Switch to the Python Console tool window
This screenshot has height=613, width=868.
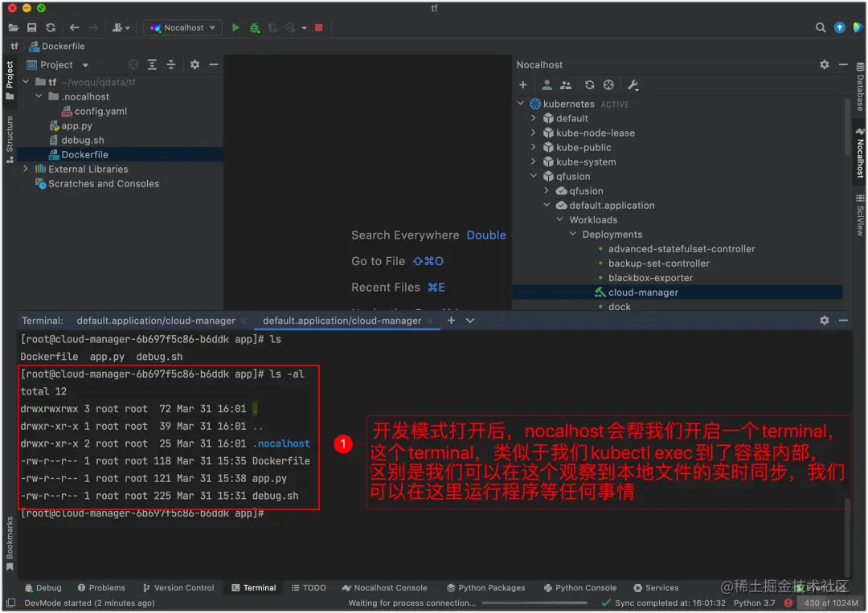579,587
